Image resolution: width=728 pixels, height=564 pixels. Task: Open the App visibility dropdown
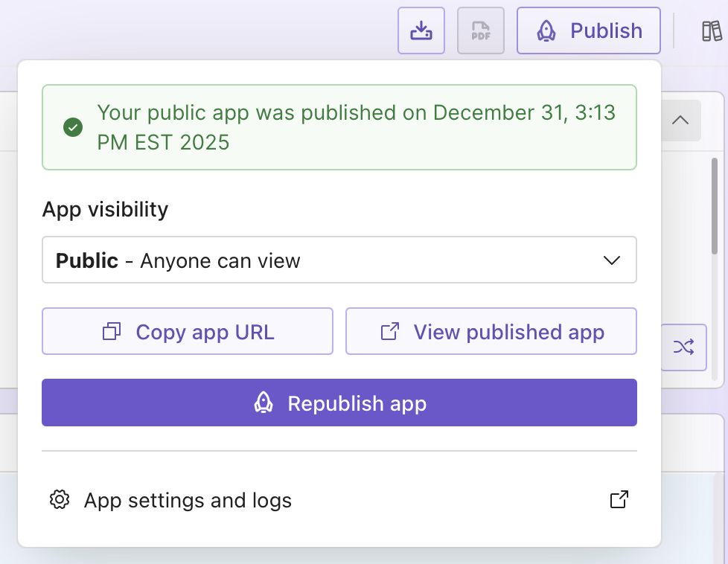339,260
